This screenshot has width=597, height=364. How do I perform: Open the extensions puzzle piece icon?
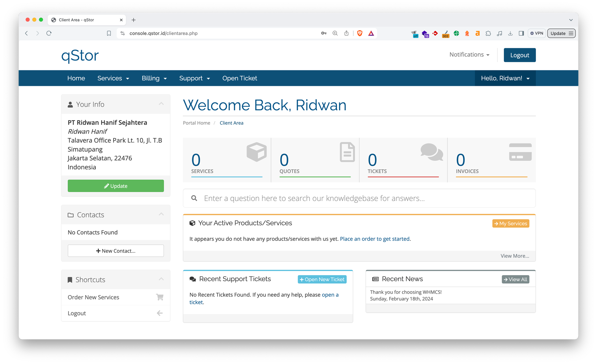488,33
